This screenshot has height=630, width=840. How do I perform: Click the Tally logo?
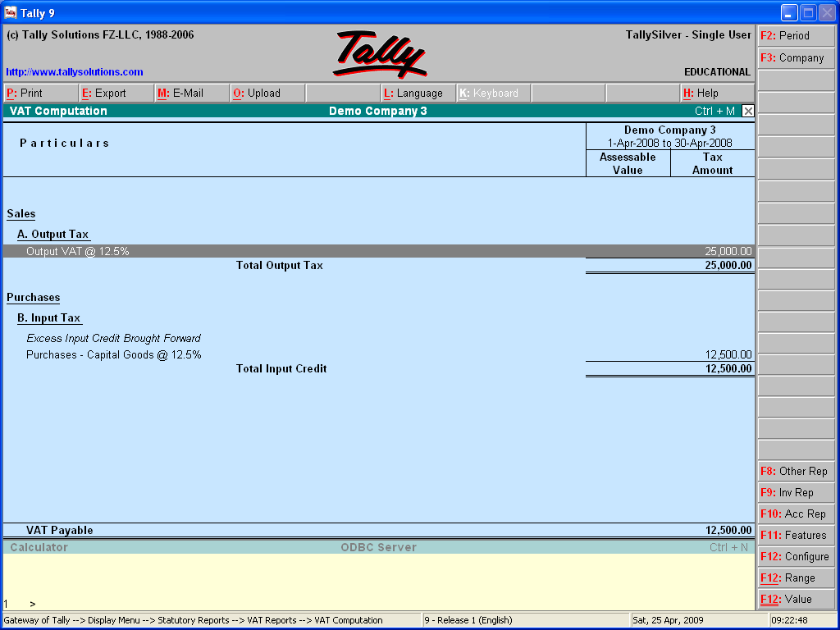pyautogui.click(x=380, y=53)
